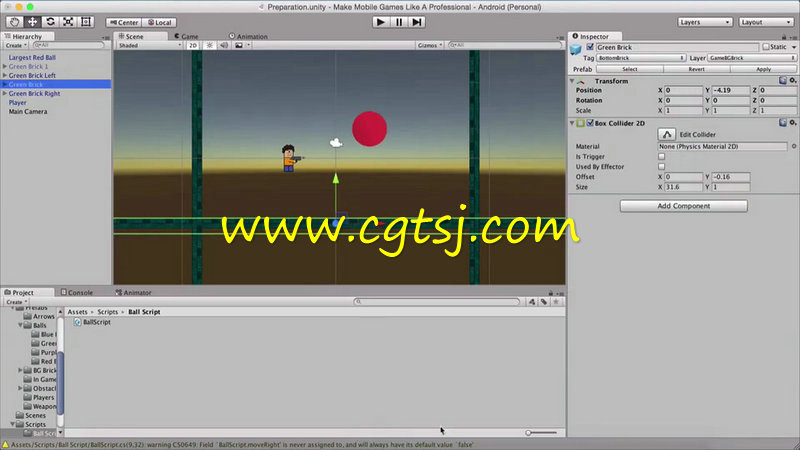800x450 pixels.
Task: Toggle the Box Collider 2D enabled checkbox
Action: click(590, 123)
